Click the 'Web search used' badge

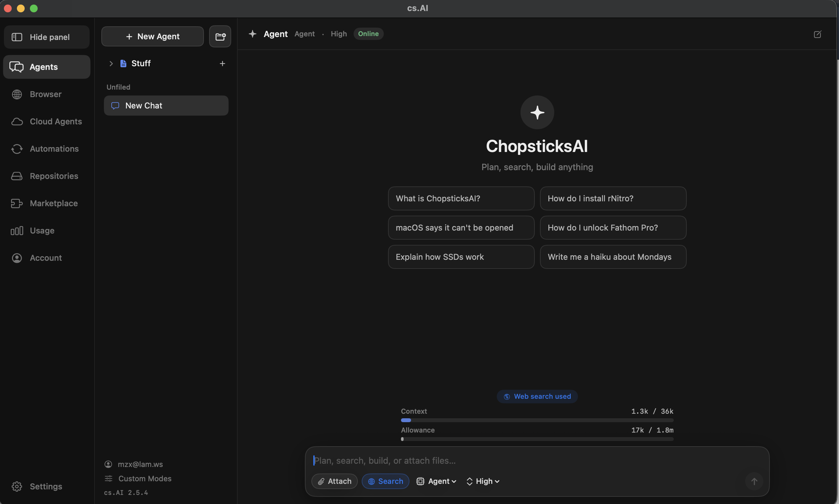pyautogui.click(x=537, y=396)
